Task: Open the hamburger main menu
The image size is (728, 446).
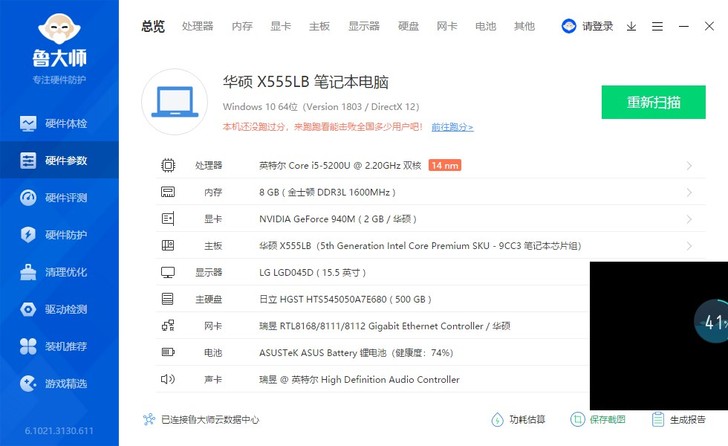Action: pos(657,26)
